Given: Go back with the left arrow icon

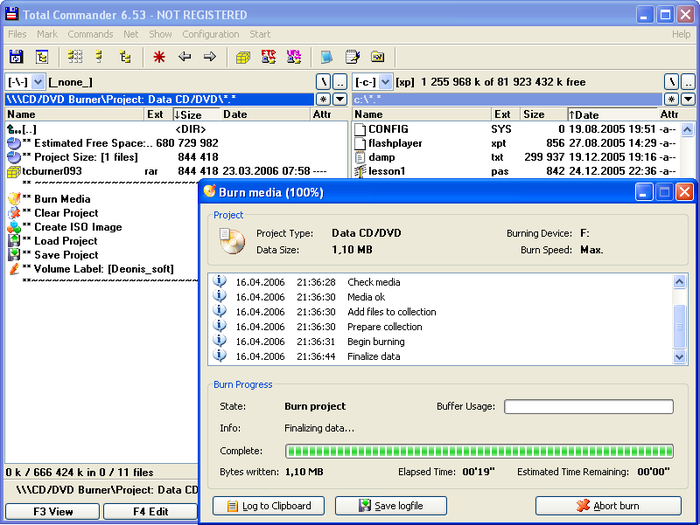Looking at the screenshot, I should point(184,57).
